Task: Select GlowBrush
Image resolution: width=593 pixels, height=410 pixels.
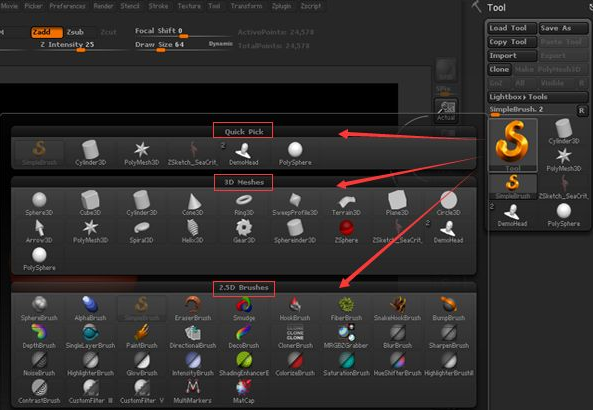Action: click(141, 364)
